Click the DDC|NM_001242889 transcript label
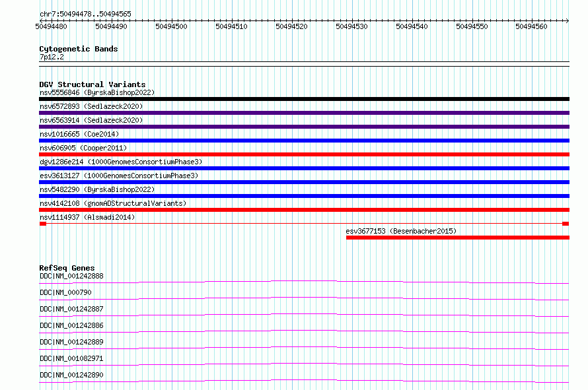The width and height of the screenshot is (588, 390). point(71,342)
